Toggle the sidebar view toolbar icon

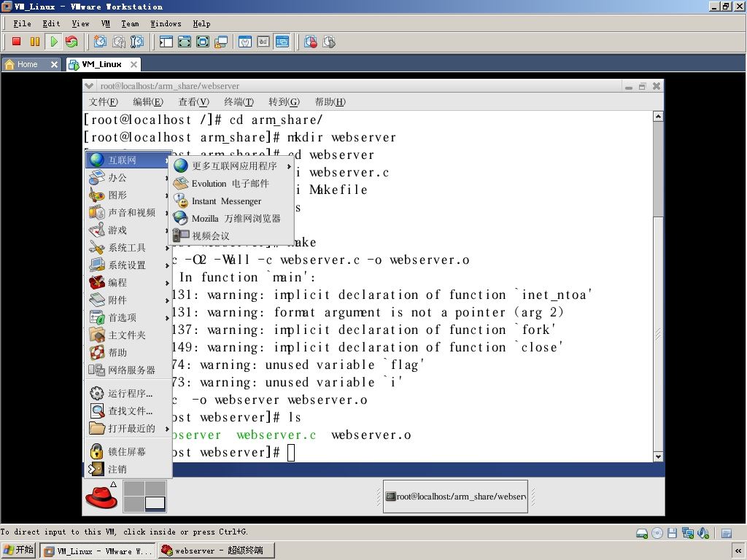pyautogui.click(x=166, y=42)
